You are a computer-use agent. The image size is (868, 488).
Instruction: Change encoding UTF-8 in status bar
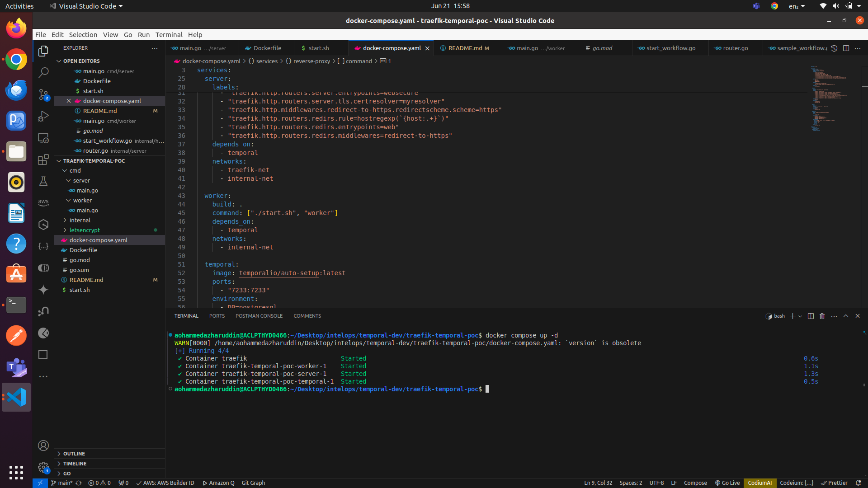point(656,483)
